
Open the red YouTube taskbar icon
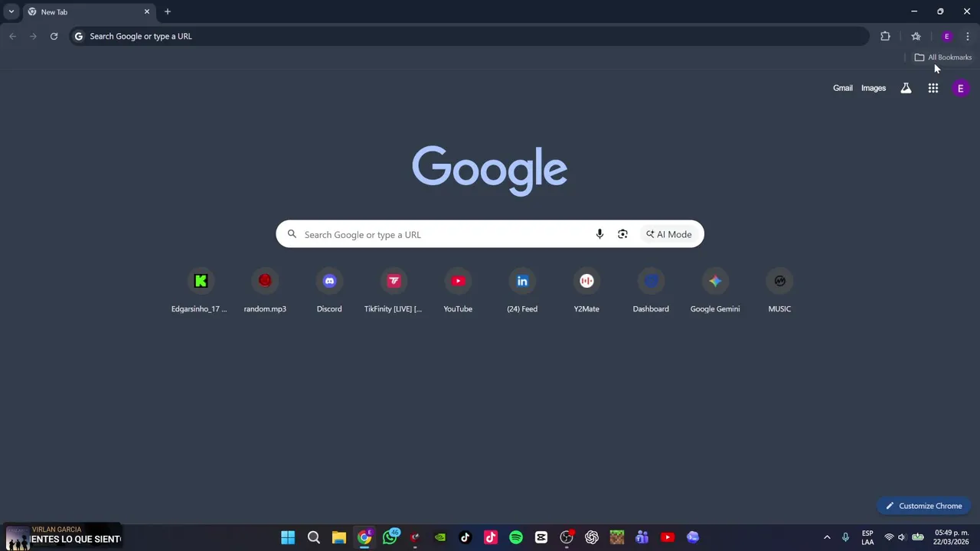click(x=668, y=537)
